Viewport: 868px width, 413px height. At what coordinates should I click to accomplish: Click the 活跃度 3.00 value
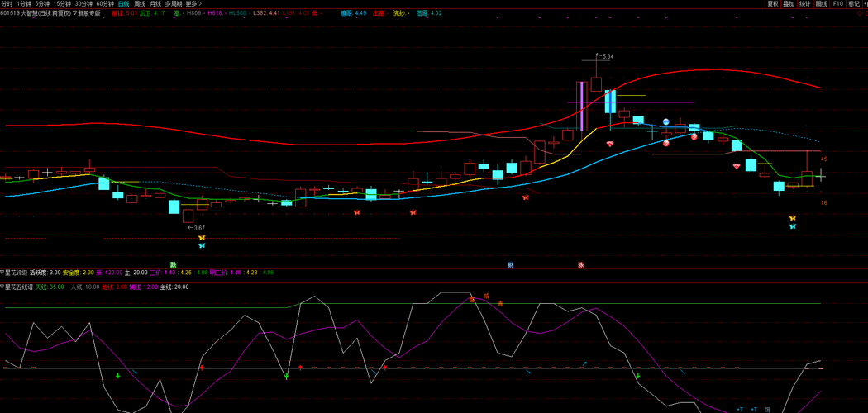[45, 273]
